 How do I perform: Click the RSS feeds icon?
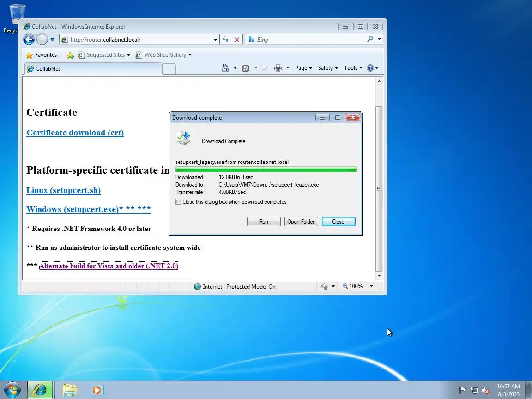point(246,68)
